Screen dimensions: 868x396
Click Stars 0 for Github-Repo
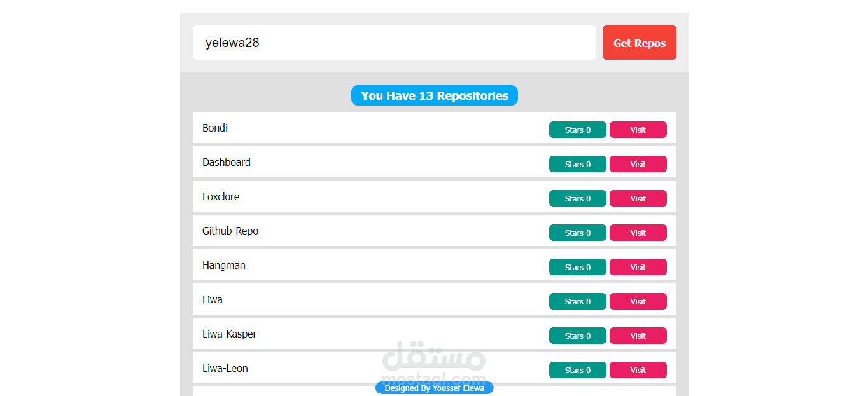577,233
